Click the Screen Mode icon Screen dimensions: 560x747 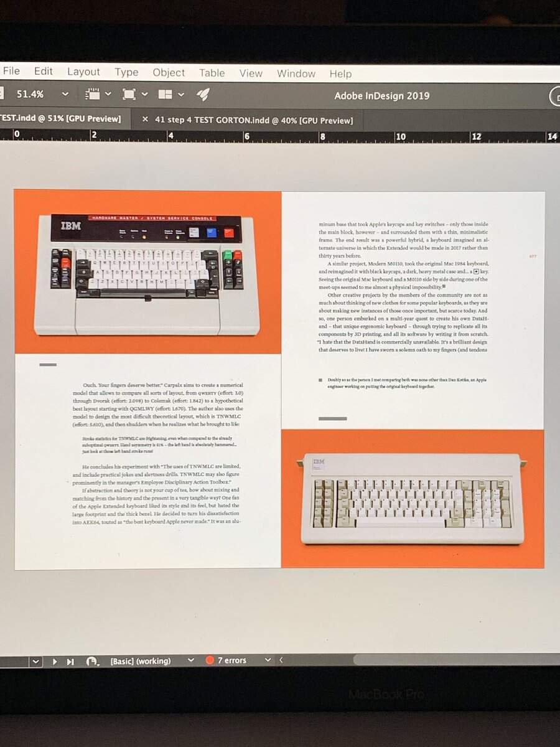129,95
